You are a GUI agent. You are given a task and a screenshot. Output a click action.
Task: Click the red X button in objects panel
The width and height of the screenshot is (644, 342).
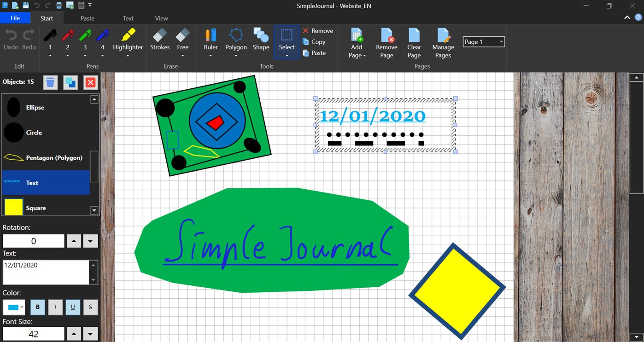(x=90, y=82)
